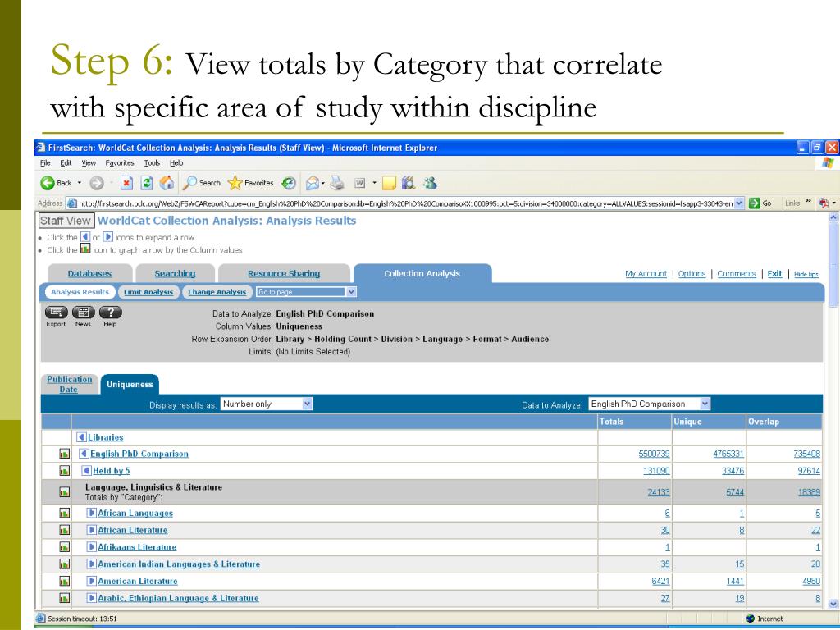Open the Search toolbar button
Image resolution: width=840 pixels, height=630 pixels.
coord(202,183)
